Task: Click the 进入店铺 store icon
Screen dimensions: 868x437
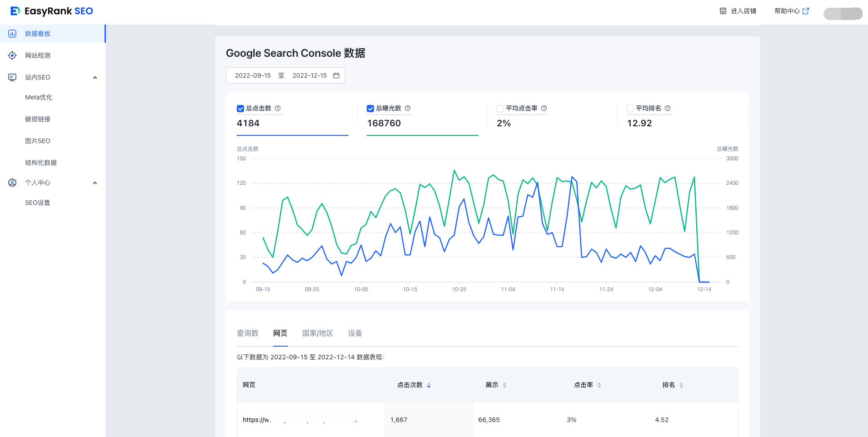Action: (723, 11)
